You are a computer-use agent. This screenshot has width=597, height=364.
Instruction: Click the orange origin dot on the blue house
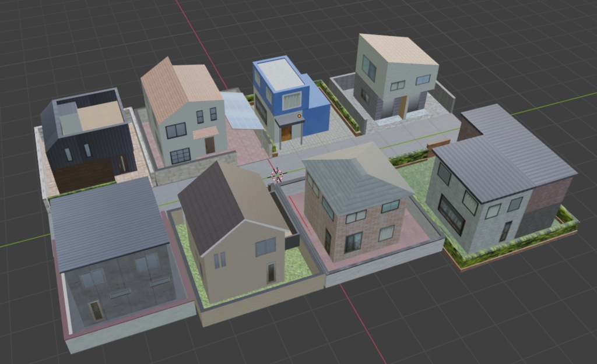299,116
